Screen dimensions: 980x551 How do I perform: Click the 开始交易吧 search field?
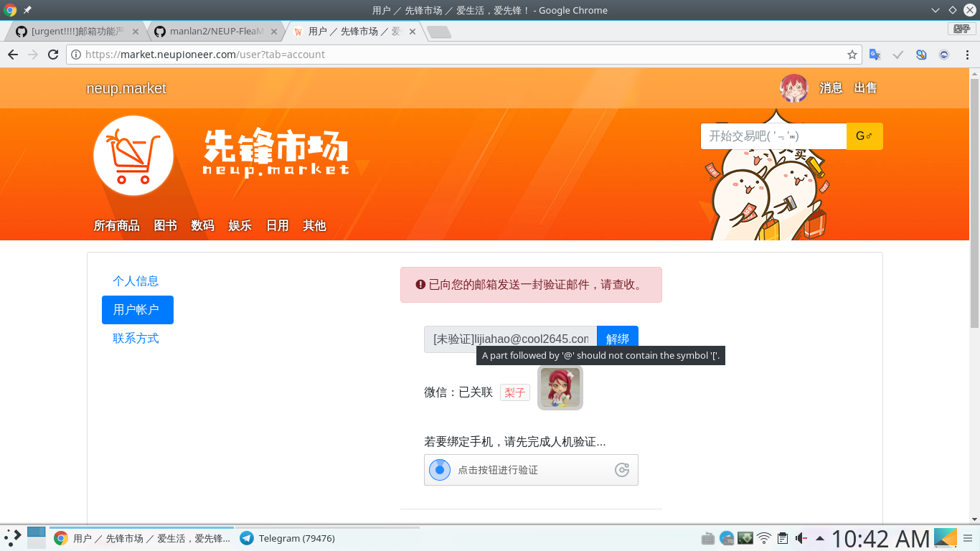click(773, 136)
